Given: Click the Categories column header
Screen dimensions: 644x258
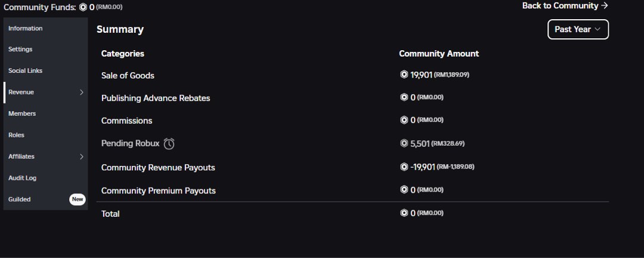Looking at the screenshot, I should pos(123,54).
